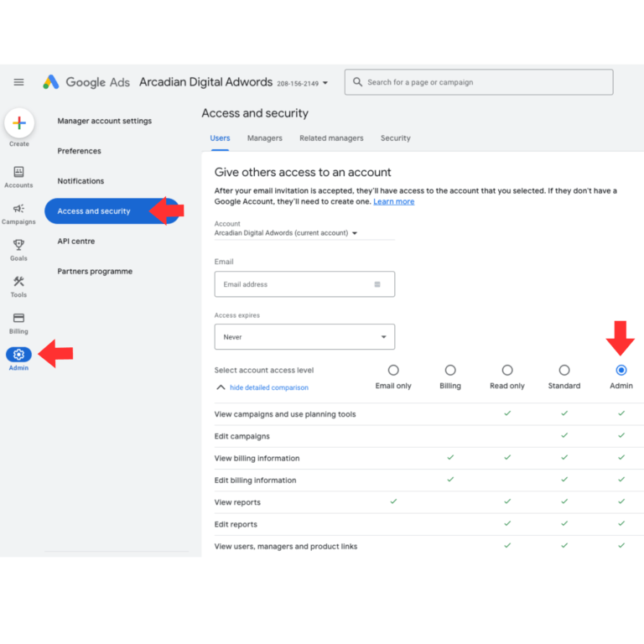
Task: Open Accounts in the left sidebar
Action: (x=18, y=172)
